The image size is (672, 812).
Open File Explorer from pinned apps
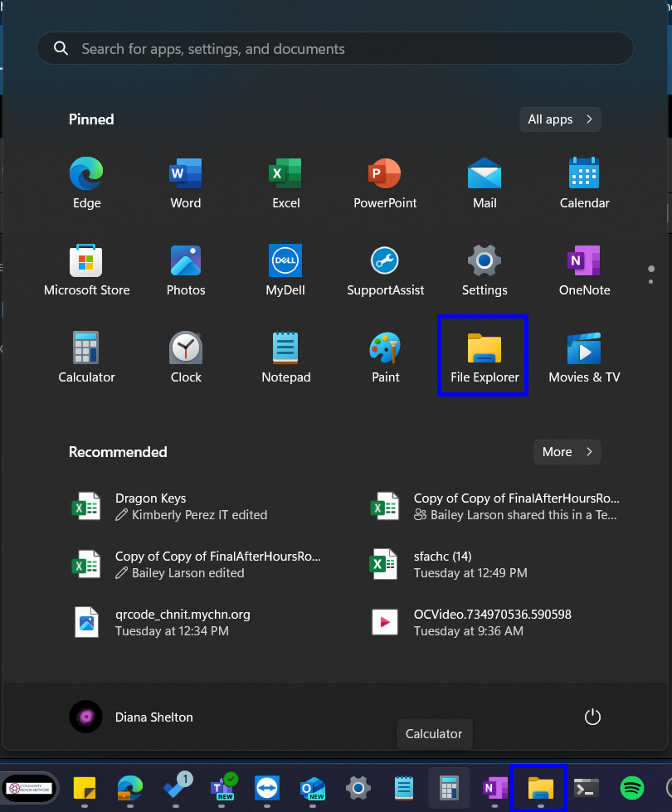click(x=483, y=356)
